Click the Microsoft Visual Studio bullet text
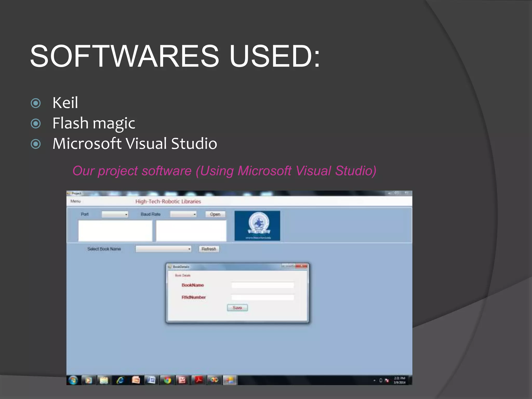The height and width of the screenshot is (399, 532). (x=135, y=143)
